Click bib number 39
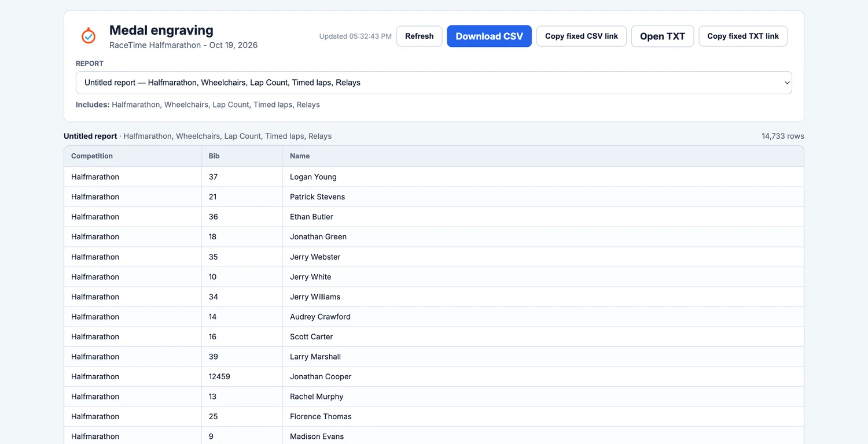868x444 pixels. pos(213,357)
